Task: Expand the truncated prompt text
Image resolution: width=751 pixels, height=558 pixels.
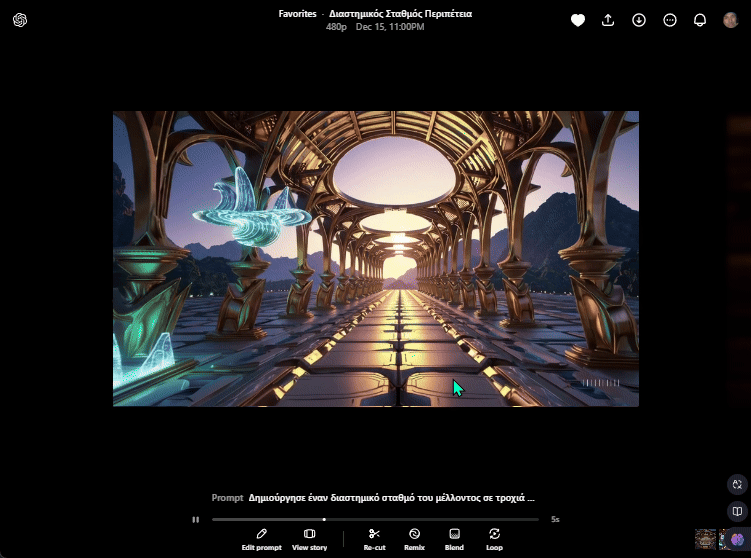Action: tap(391, 498)
